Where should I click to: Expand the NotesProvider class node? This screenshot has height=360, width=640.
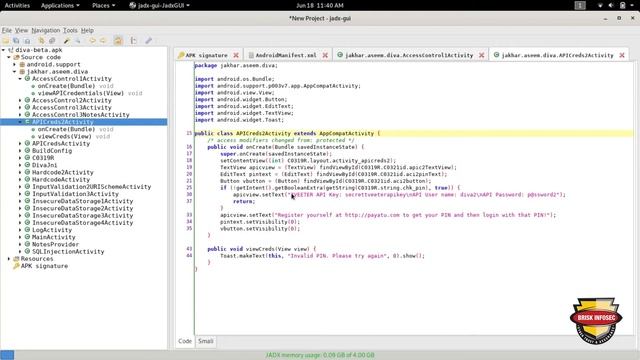pos(20,244)
